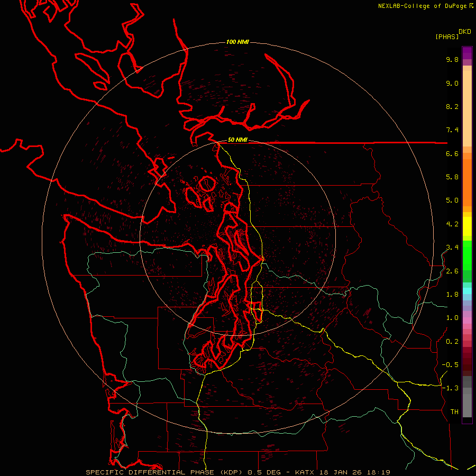Image resolution: width=476 pixels, height=476 pixels.
Task: Click the yellow colorbar segment
Action: (467, 226)
